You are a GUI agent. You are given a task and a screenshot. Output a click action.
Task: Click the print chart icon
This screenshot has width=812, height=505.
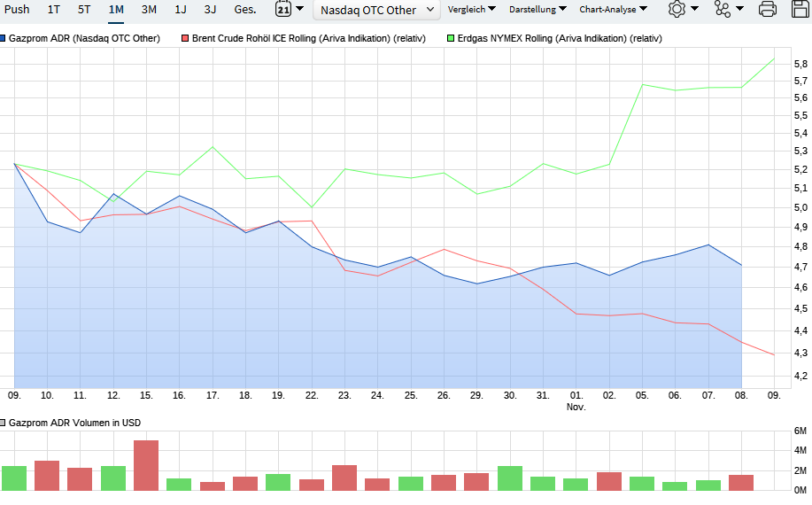tap(767, 9)
